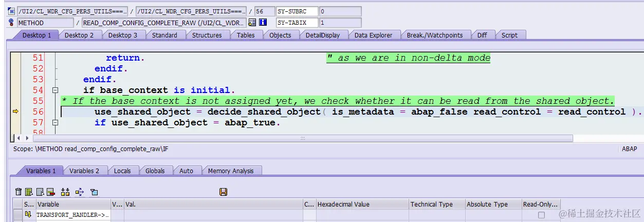Click the SY-SUBRC value field showing 0
Screen dimensions: 644x222
(x=340, y=11)
